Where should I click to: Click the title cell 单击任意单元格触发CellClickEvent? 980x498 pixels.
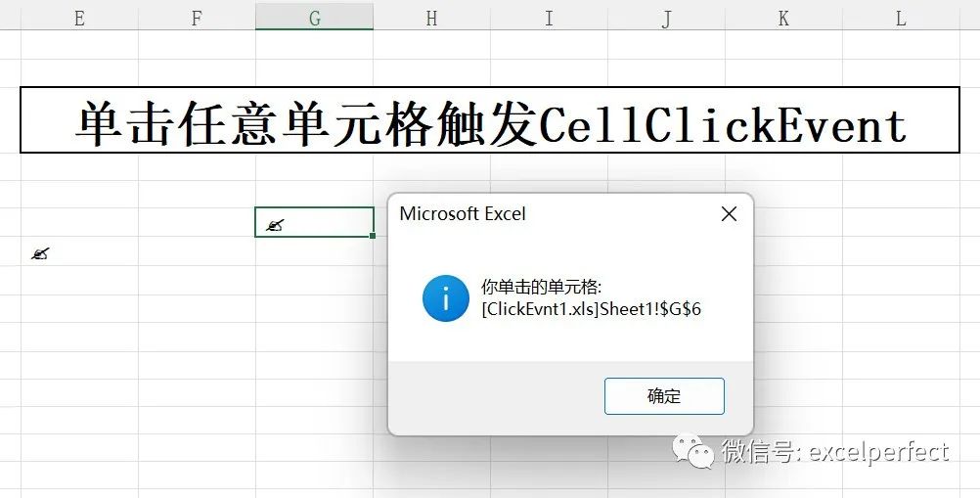(490, 120)
